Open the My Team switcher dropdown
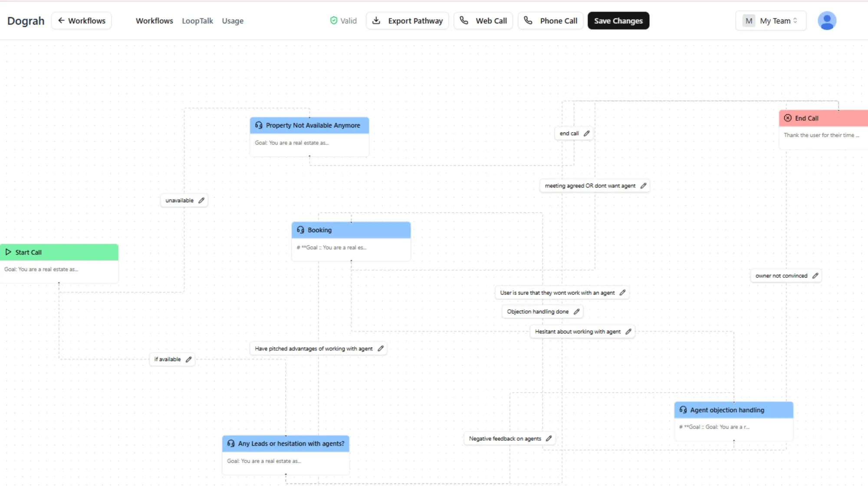Viewport: 868px width, 488px height. pos(771,20)
